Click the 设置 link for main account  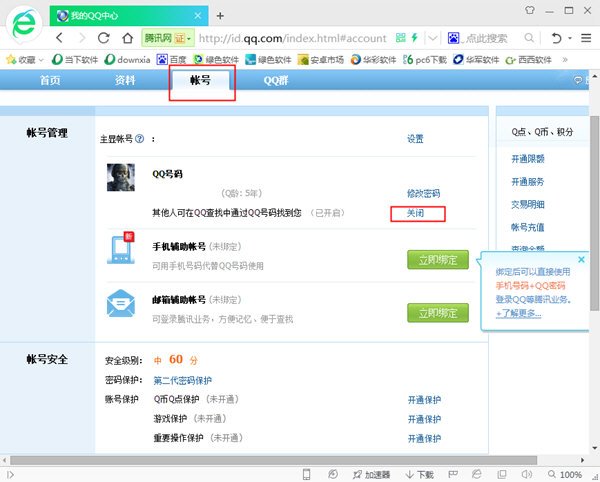[415, 138]
